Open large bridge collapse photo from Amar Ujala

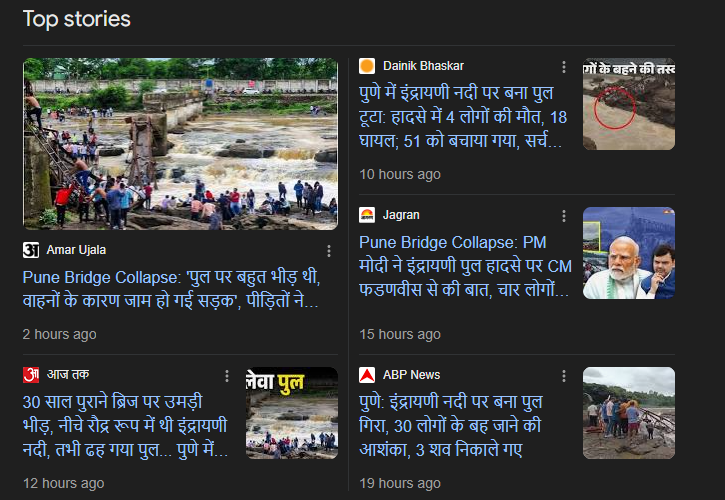(x=180, y=144)
